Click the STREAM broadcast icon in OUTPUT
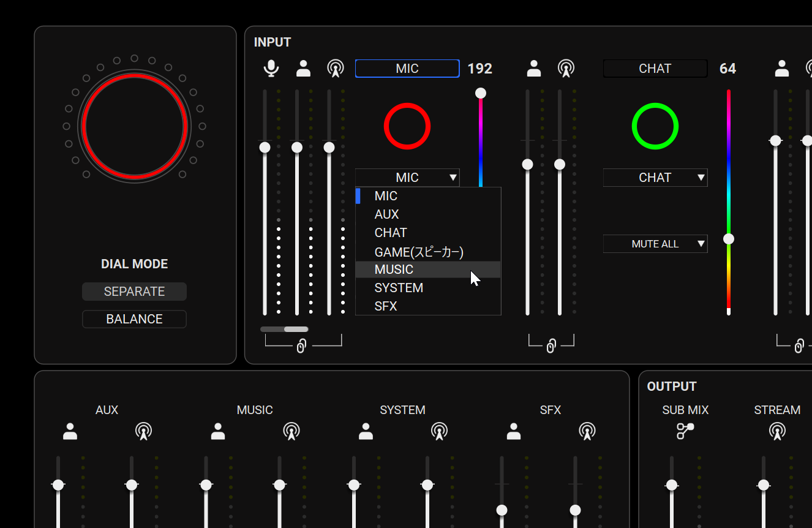Viewport: 812px width, 528px height. 777,431
